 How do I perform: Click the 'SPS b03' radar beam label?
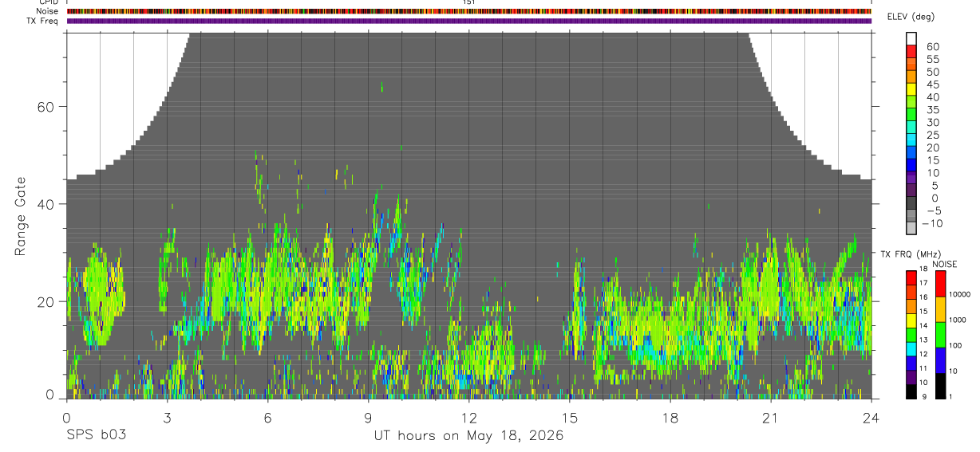pos(96,435)
